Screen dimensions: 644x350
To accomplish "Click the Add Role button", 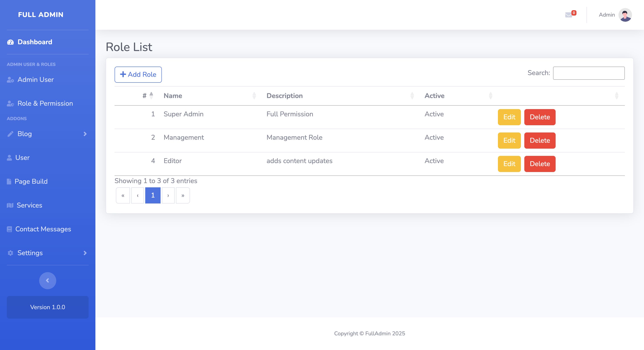I will (x=138, y=74).
